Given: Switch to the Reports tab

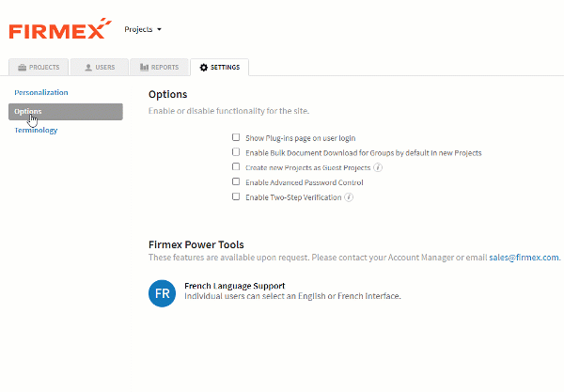Looking at the screenshot, I should click(159, 68).
